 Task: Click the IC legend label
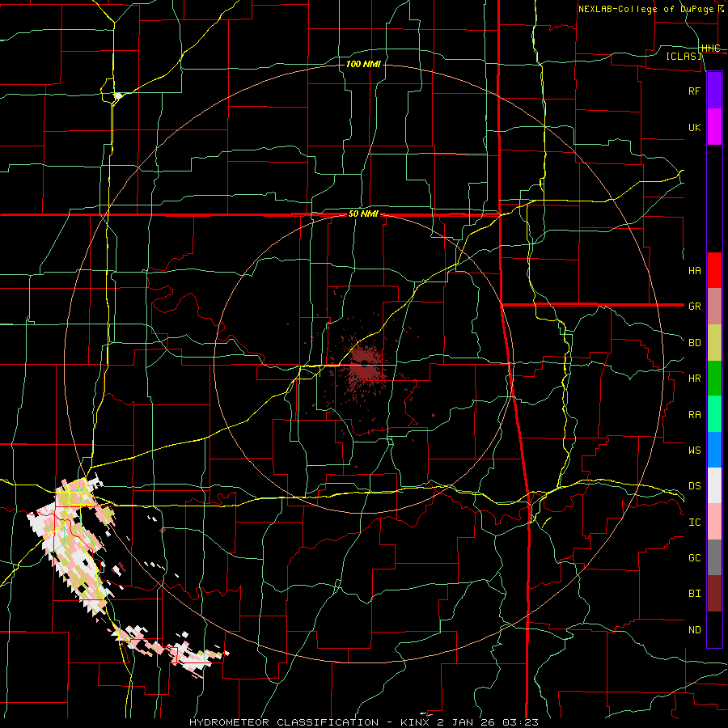(x=695, y=523)
